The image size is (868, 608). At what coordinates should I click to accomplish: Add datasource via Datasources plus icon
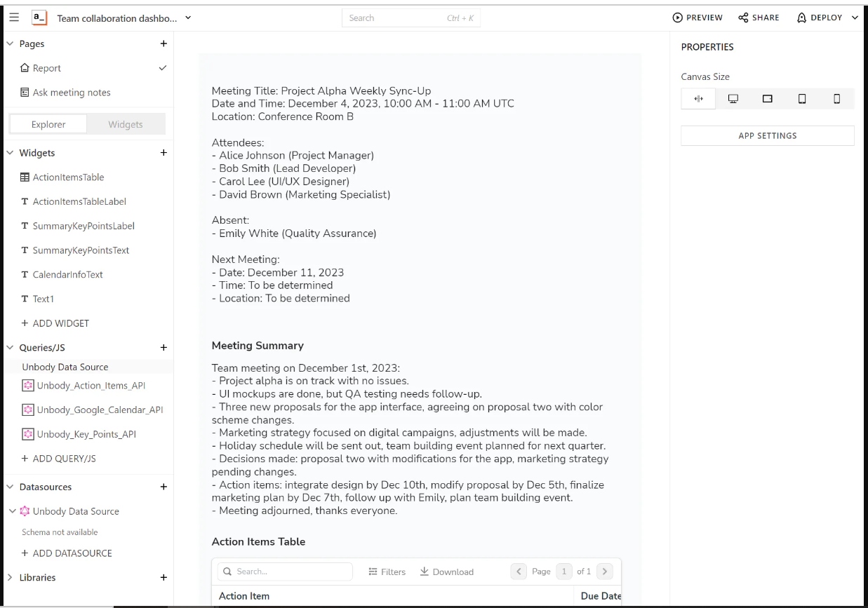163,487
